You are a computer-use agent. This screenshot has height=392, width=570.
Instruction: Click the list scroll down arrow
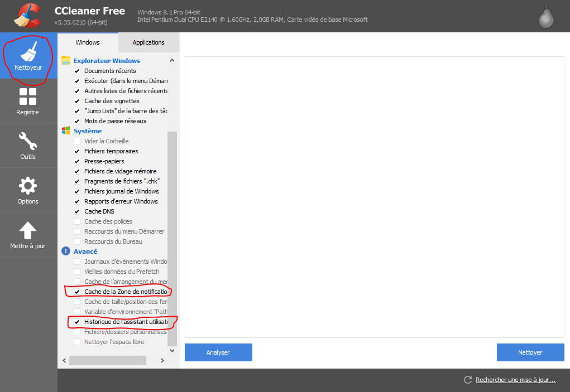point(173,351)
